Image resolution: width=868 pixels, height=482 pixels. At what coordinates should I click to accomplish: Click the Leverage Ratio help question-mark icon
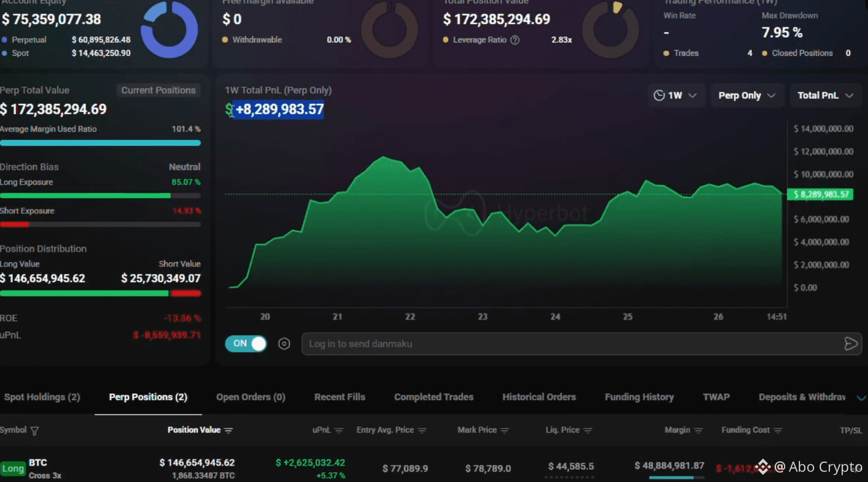click(515, 40)
